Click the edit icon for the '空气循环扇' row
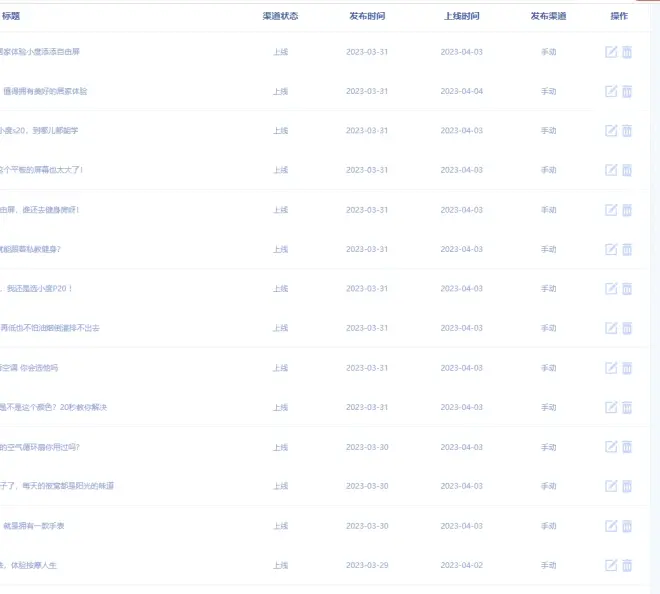Viewport: 660px width, 594px height. pos(611,447)
